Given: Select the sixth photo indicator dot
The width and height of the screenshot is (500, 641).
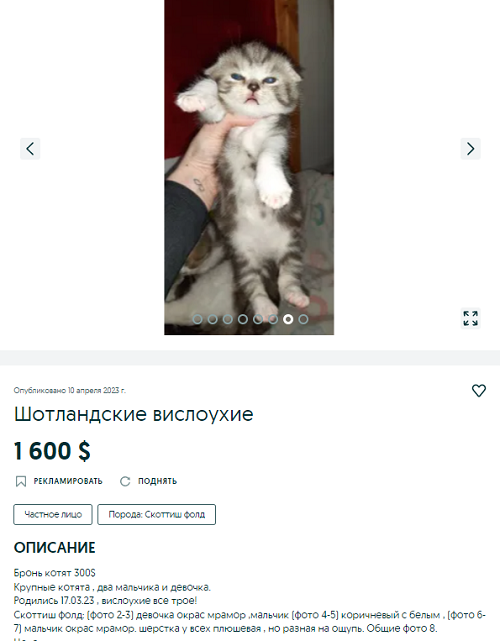Looking at the screenshot, I should [273, 319].
